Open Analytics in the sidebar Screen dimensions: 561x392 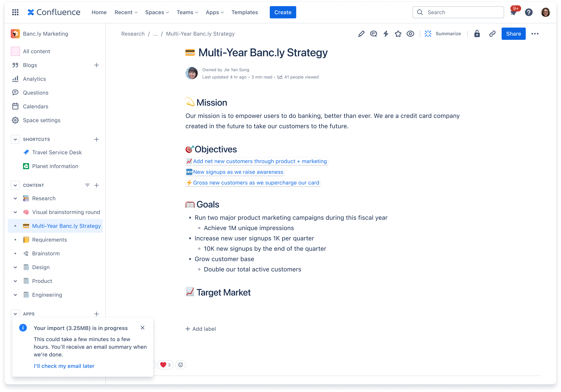(34, 79)
